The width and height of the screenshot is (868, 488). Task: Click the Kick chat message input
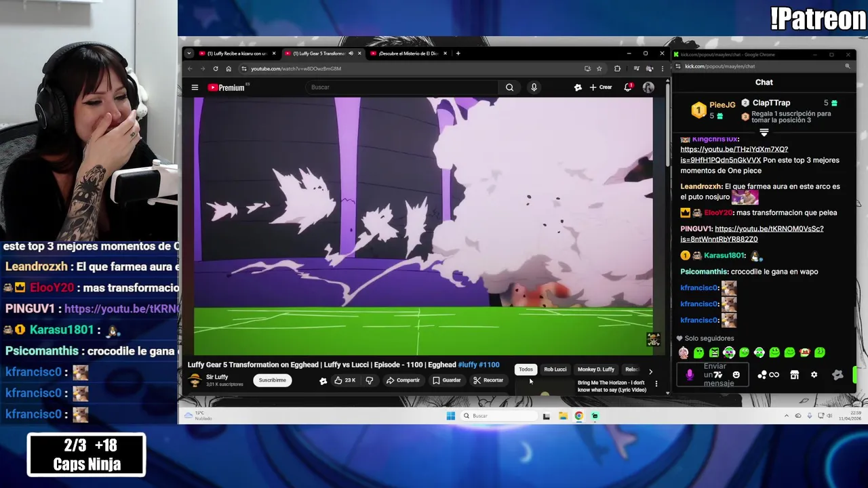[713, 375]
